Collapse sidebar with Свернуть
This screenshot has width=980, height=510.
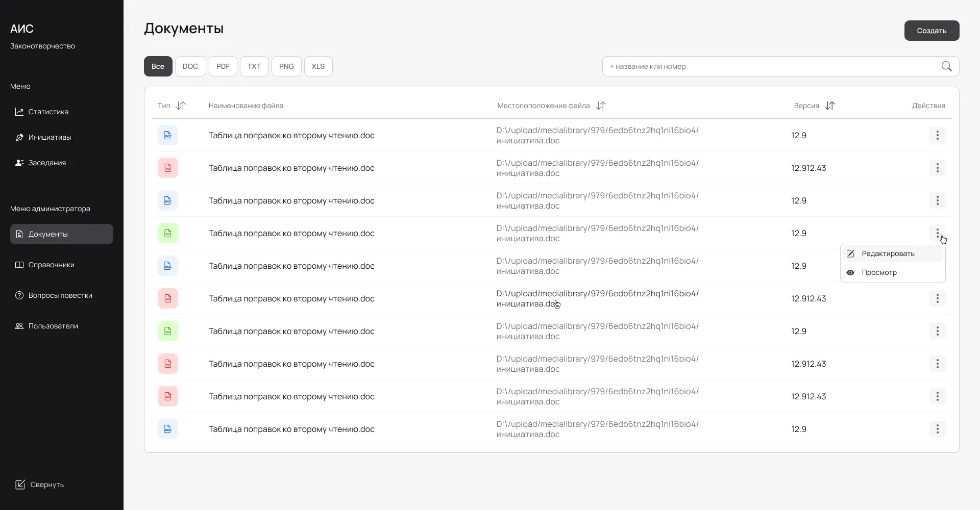click(x=40, y=484)
